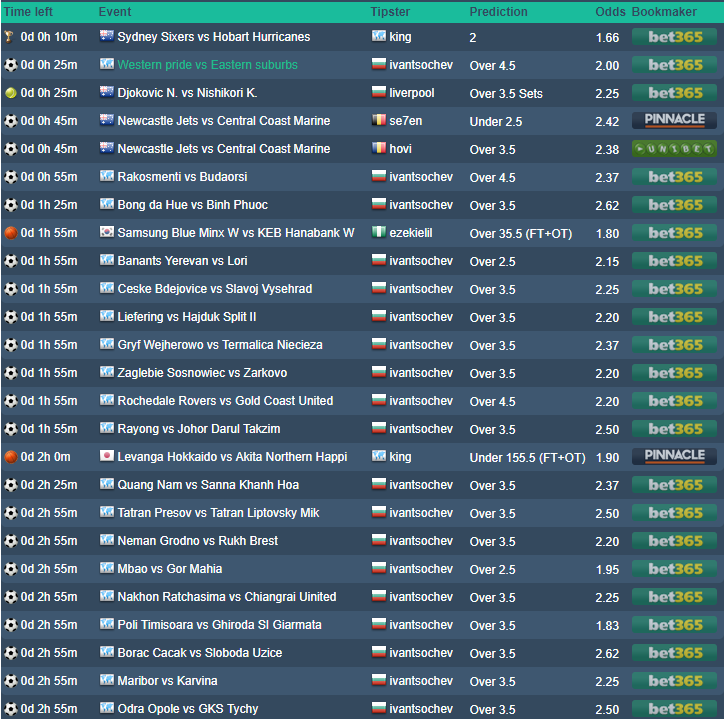This screenshot has width=725, height=719.
Task: Open tipster se7en's profile
Action: 406,121
